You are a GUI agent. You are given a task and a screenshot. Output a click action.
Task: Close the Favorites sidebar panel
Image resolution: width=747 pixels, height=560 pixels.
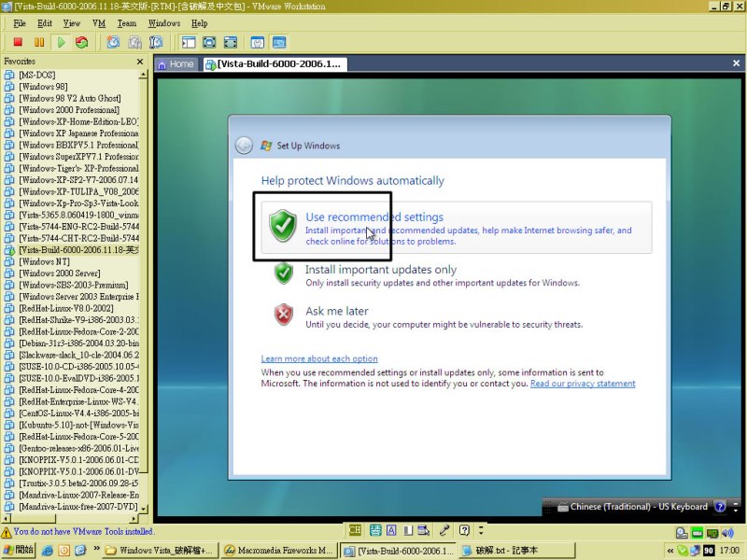pos(139,62)
